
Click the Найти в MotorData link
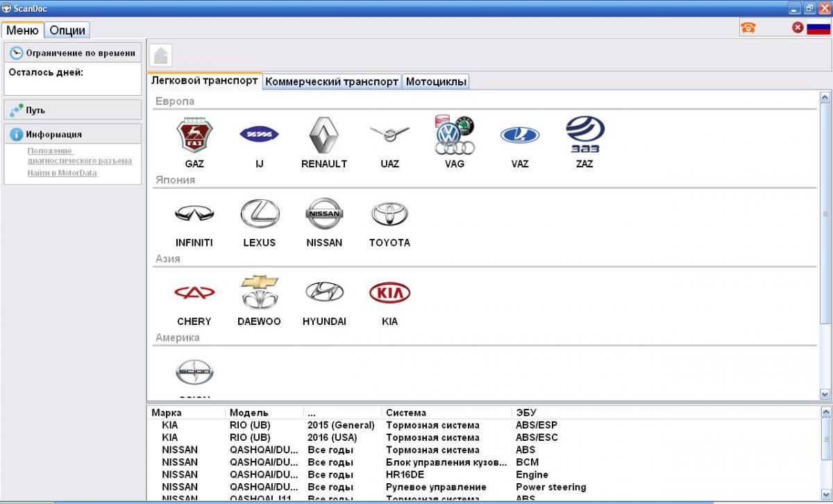pos(62,173)
